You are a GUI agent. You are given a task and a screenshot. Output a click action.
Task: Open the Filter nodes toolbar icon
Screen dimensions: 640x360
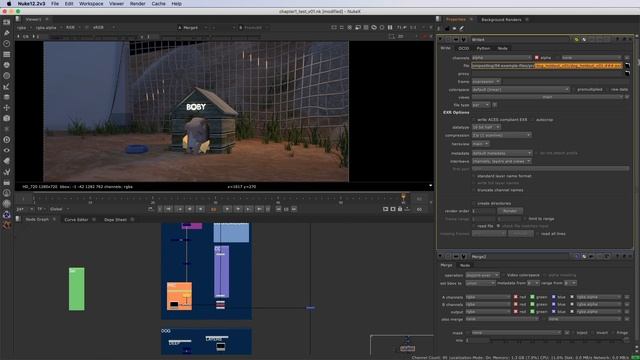(x=7, y=76)
